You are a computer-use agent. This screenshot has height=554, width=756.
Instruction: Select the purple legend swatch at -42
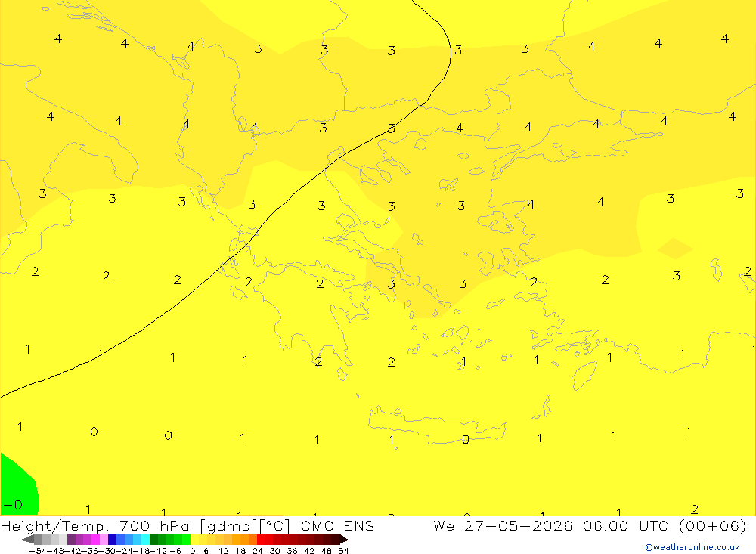71,540
